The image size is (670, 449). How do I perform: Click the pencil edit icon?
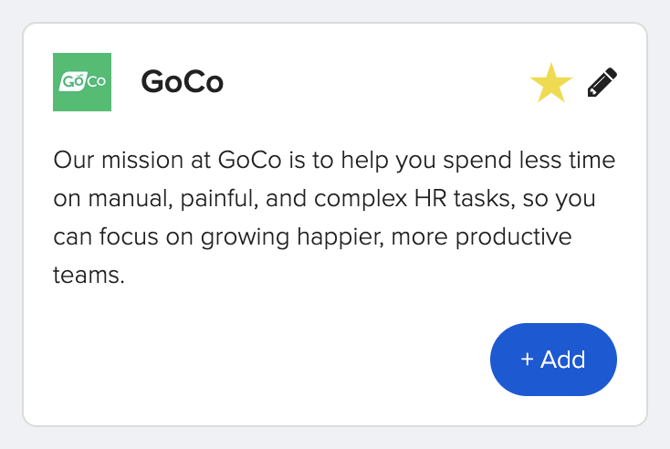click(602, 82)
